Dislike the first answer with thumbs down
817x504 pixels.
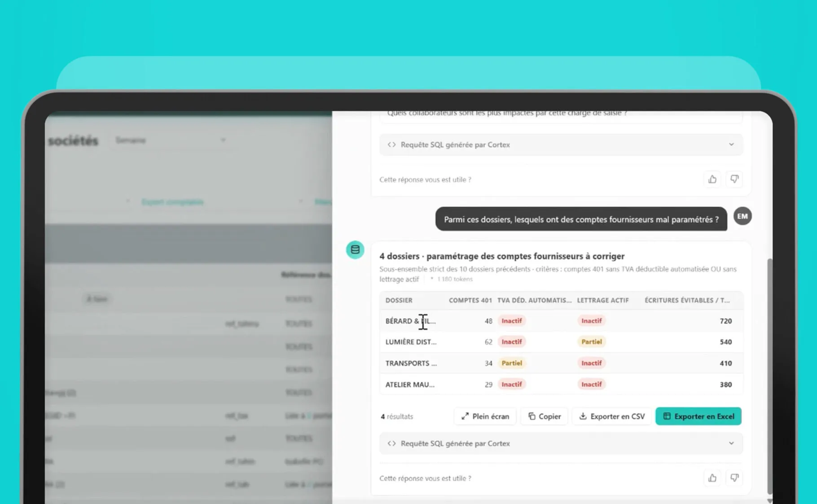(x=734, y=180)
